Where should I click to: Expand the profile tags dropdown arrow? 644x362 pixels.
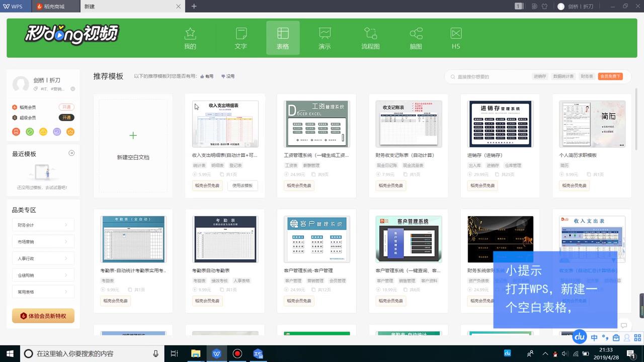coord(72,89)
